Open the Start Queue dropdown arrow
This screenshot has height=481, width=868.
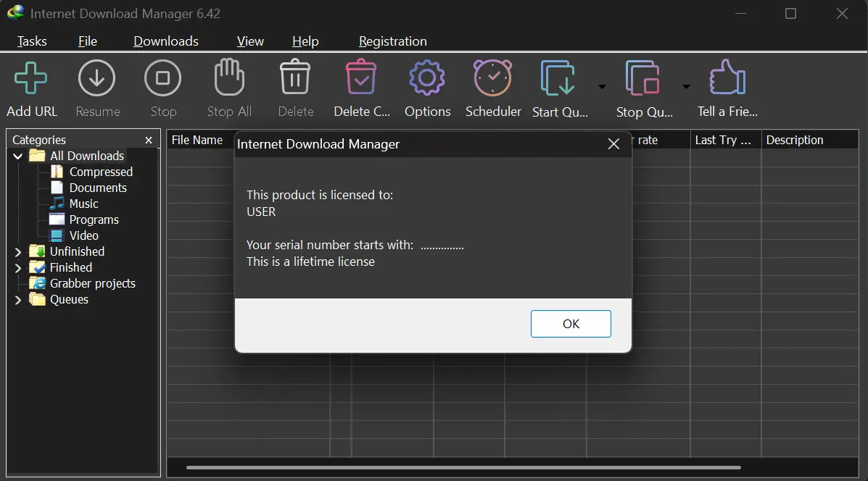click(x=602, y=87)
